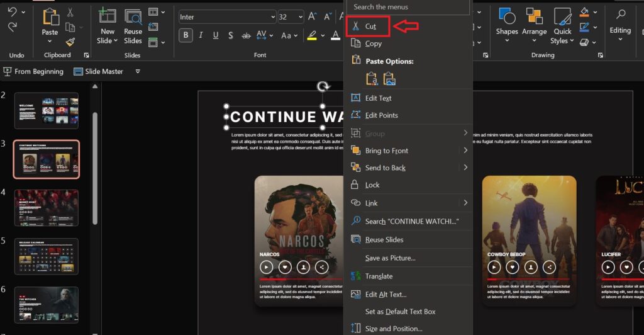Open the Reuse Slides ribbon icon
Viewport: 644px width, 335px height.
coord(133,17)
